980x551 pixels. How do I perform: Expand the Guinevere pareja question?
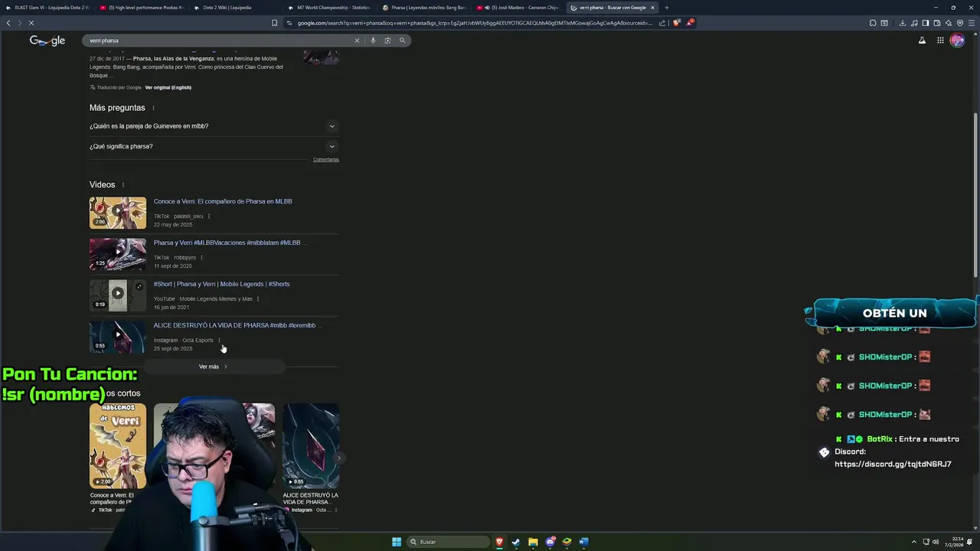click(214, 126)
